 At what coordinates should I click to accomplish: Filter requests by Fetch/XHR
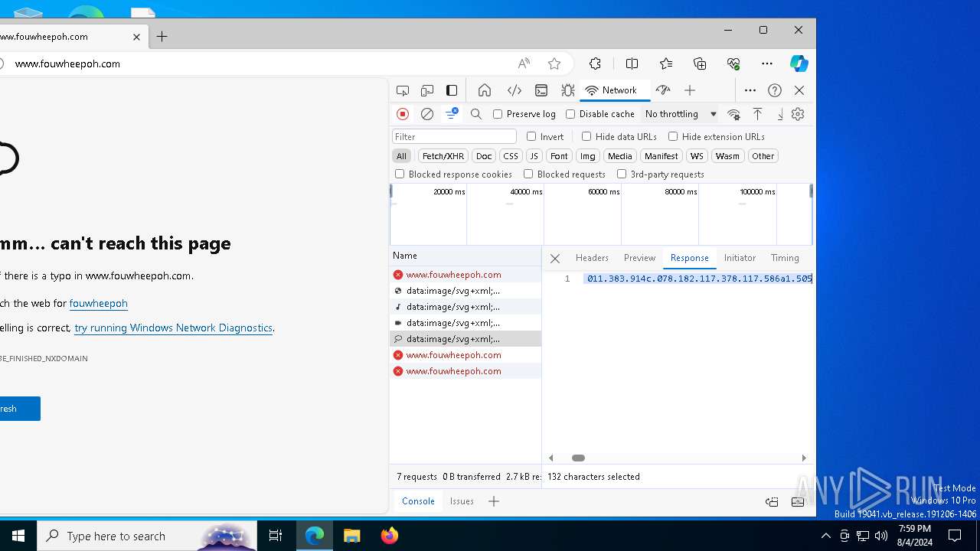(x=443, y=155)
